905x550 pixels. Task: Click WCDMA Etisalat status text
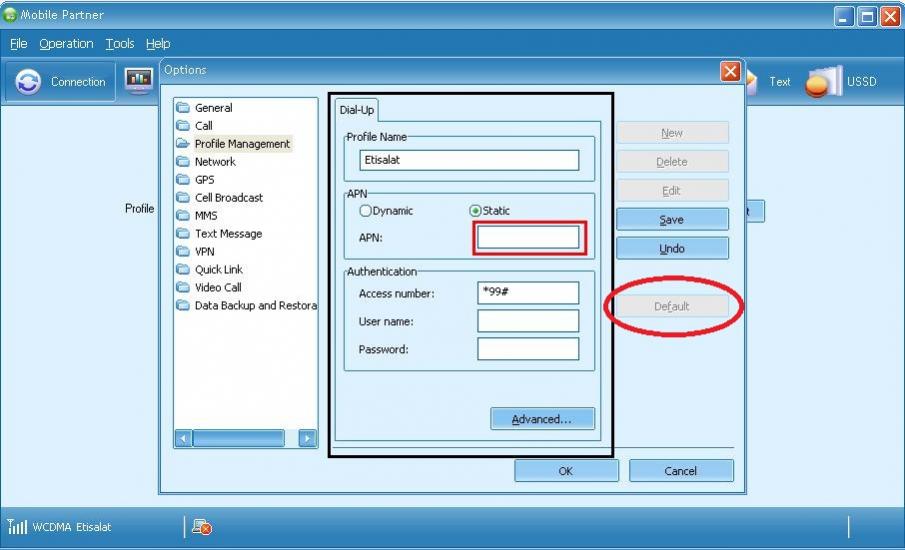(x=72, y=527)
